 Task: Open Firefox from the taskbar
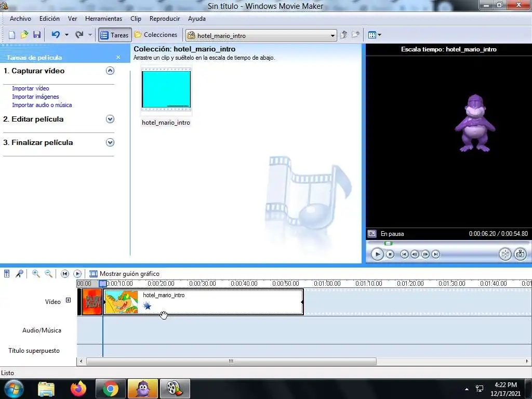[x=78, y=389]
